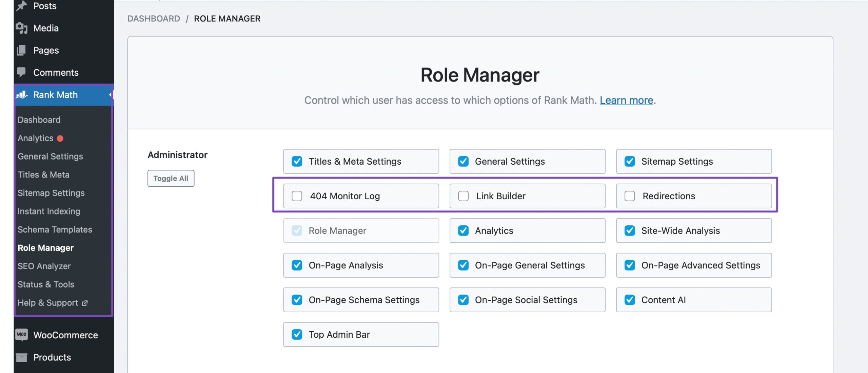This screenshot has height=373, width=868.
Task: Open Help & Support submenu item
Action: pos(48,303)
